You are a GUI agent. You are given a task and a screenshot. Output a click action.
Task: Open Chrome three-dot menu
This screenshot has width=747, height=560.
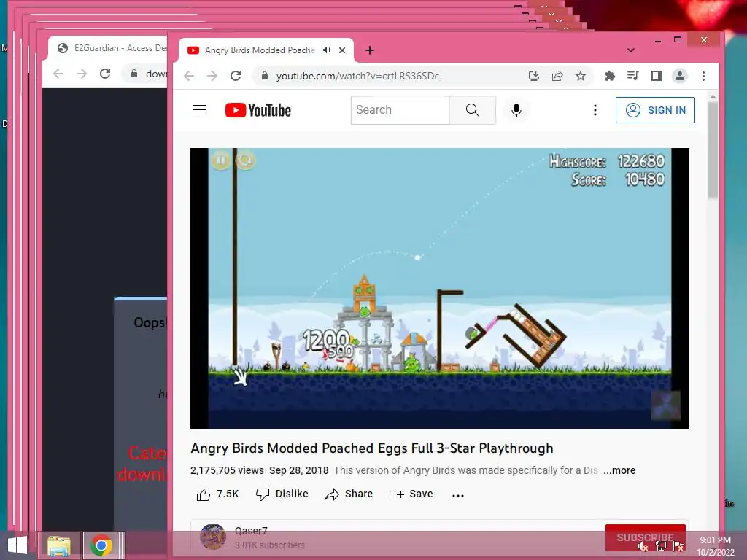(x=703, y=76)
